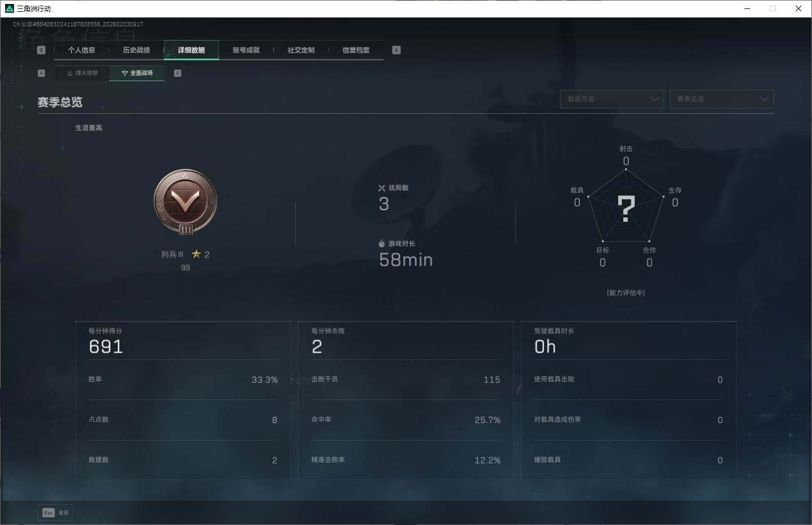The width and height of the screenshot is (812, 525).
Task: Click the gold star beside rank 列兵 III
Action: point(197,254)
